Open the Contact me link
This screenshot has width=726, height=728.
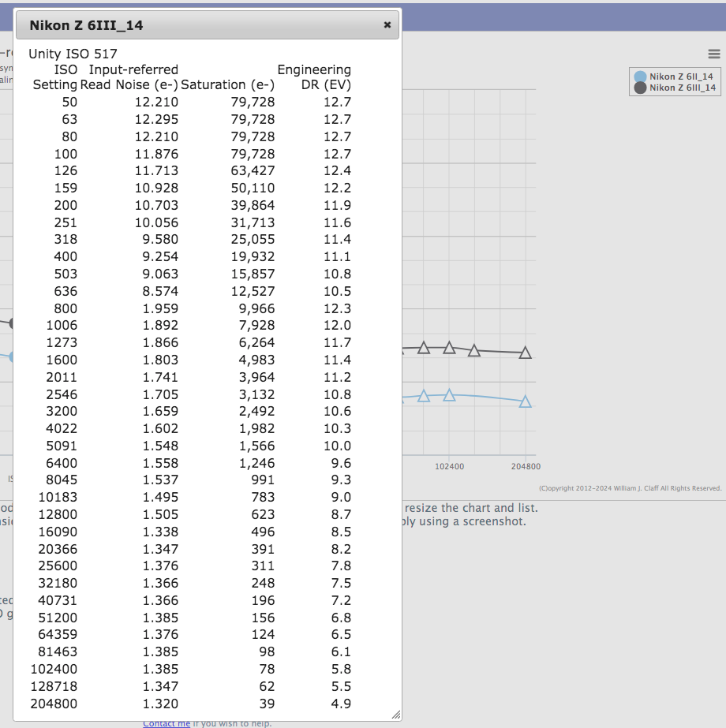(x=167, y=723)
